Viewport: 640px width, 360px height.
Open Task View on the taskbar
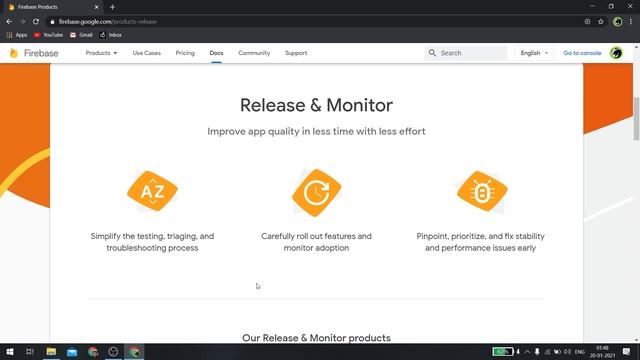click(x=29, y=351)
